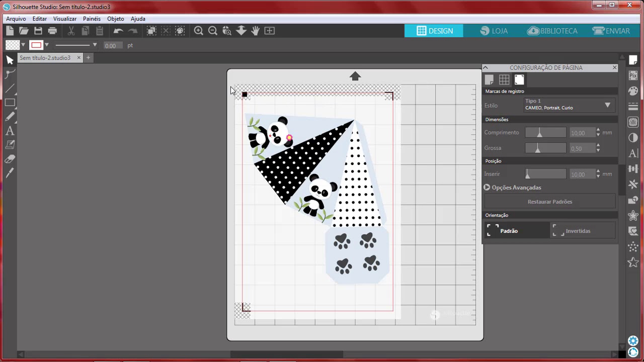Screen dimensions: 644x362
Task: Open the Estilo Tipo 1 dropdown
Action: click(x=569, y=105)
